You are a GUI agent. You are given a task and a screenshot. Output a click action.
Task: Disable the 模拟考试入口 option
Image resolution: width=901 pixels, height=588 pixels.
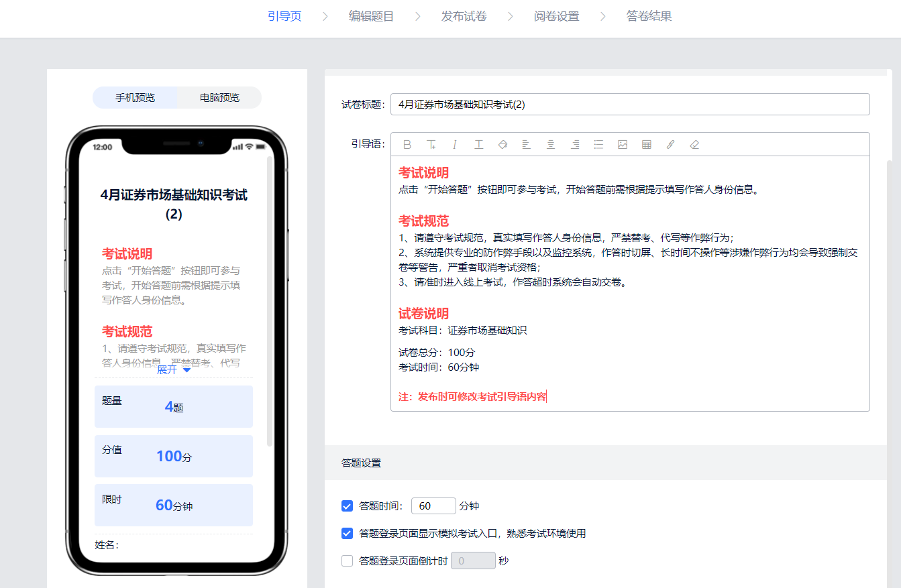point(347,533)
